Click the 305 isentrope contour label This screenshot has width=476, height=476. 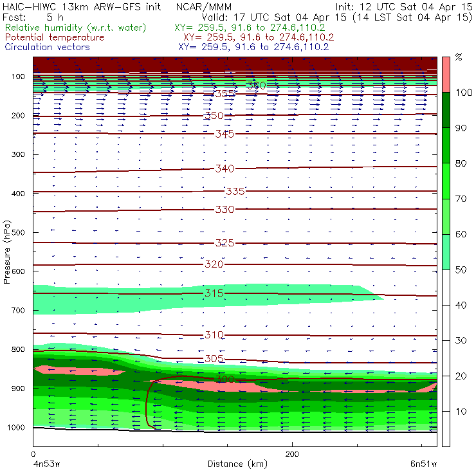click(214, 359)
